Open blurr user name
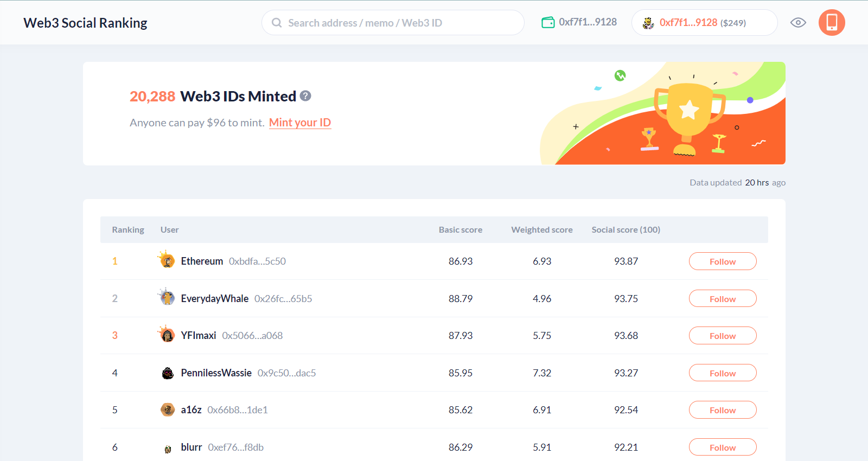 192,447
